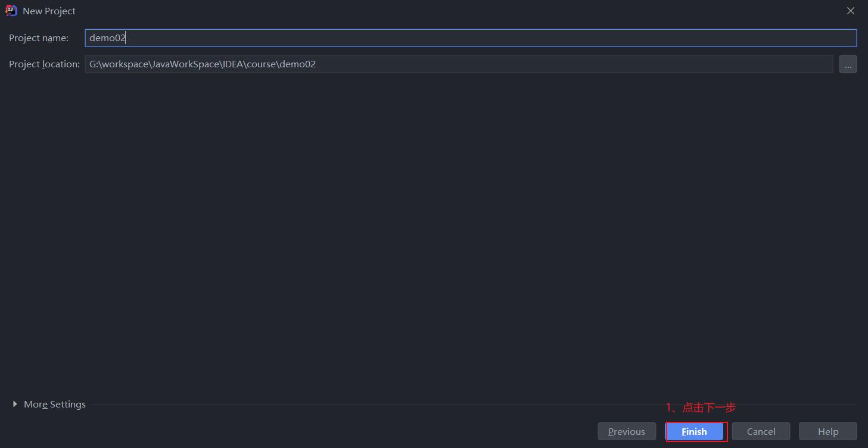The image size is (868, 448).
Task: Click Finish to create the project
Action: click(x=694, y=432)
